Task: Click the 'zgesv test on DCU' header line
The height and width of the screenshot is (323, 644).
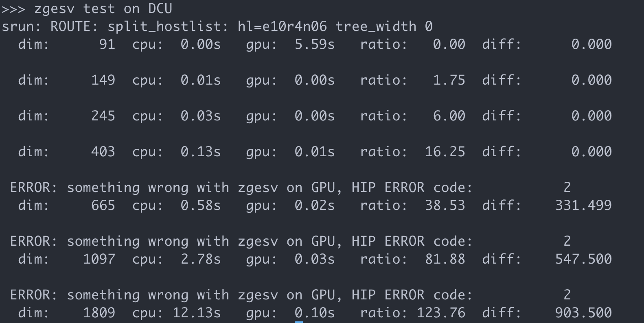Action: (x=87, y=9)
